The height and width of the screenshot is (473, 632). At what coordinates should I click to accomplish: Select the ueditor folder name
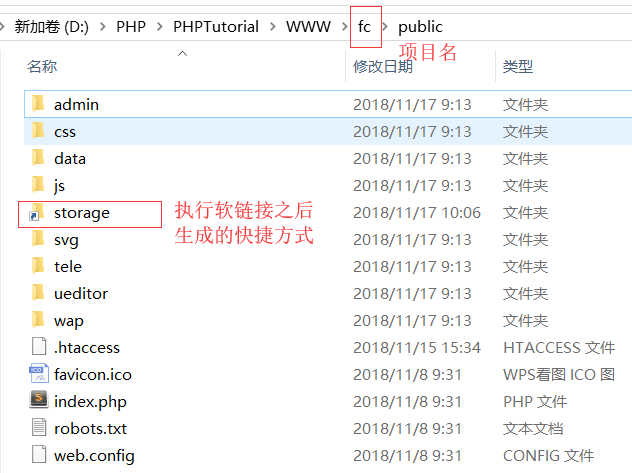tap(81, 294)
